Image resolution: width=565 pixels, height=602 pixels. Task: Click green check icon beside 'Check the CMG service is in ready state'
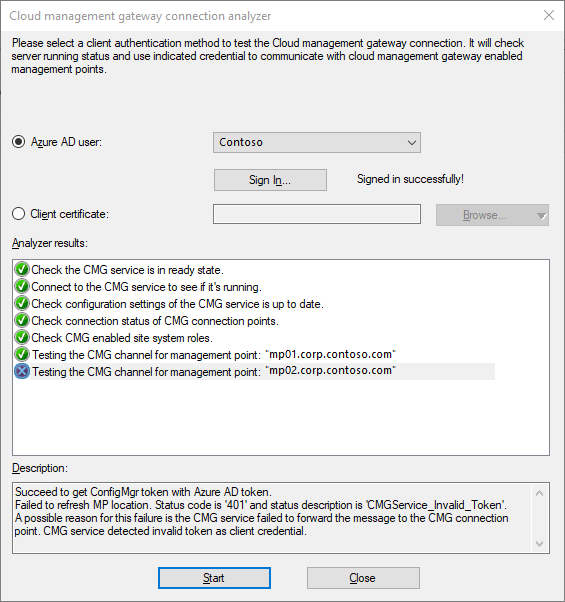(x=22, y=270)
